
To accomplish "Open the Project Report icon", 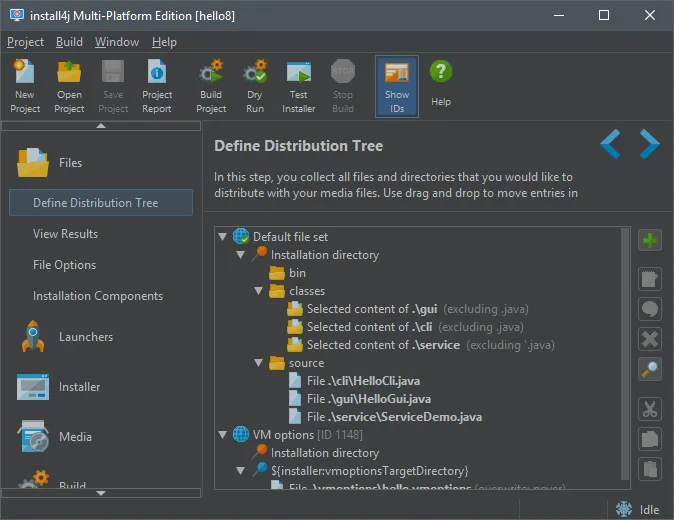I will click(157, 86).
